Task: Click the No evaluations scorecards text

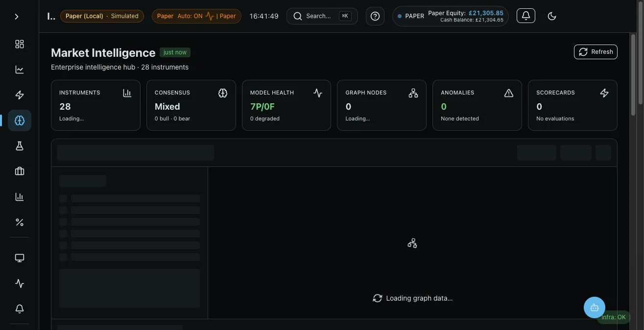Action: (x=555, y=118)
